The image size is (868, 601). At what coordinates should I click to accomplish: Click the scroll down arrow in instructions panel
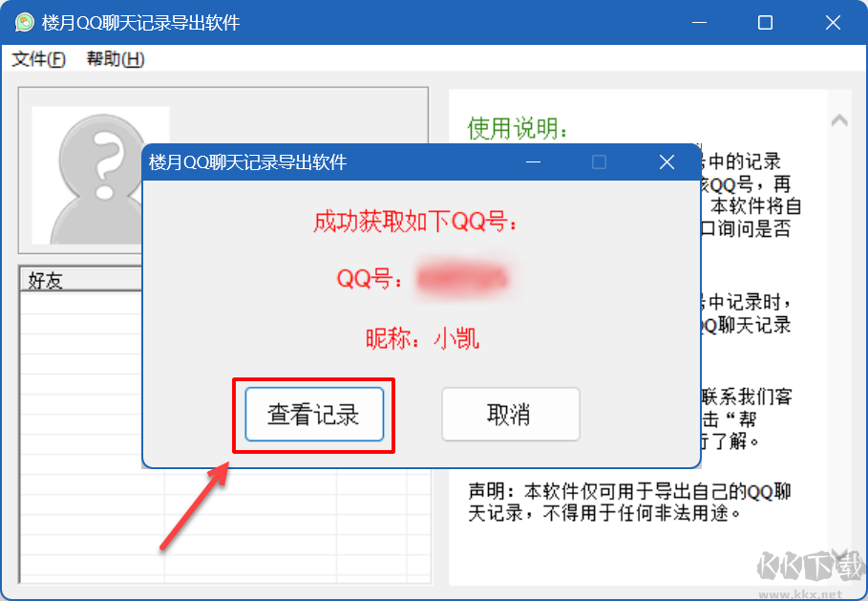(839, 555)
